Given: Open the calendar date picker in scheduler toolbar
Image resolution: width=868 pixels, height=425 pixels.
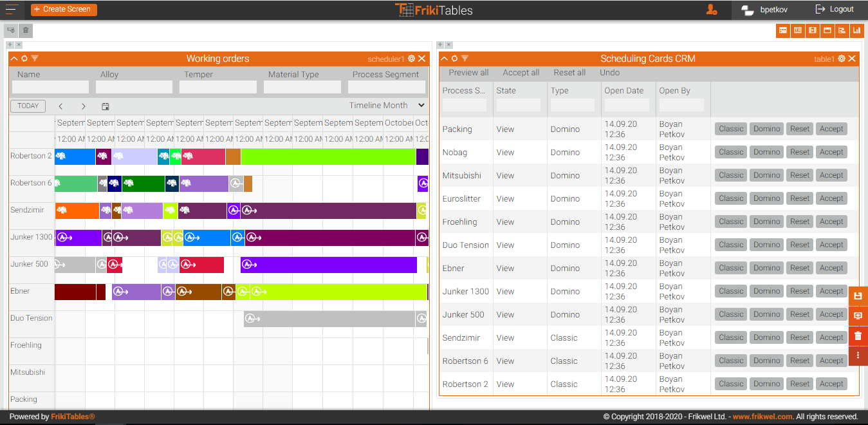Looking at the screenshot, I should tap(106, 106).
